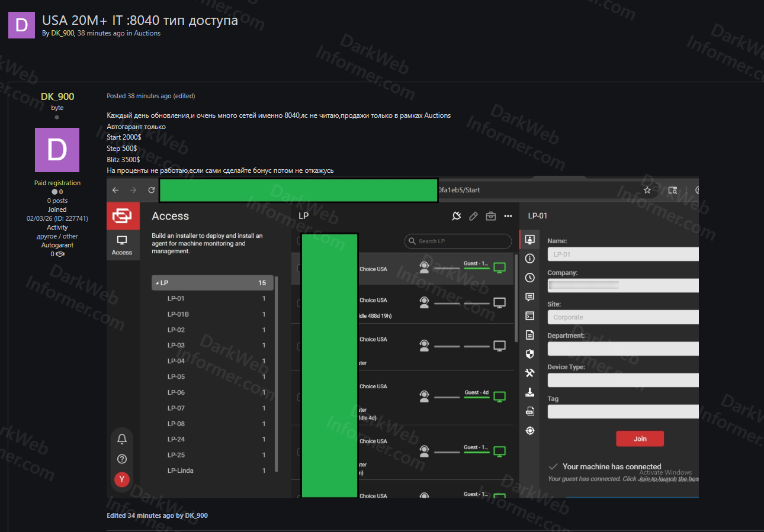764x532 pixels.
Task: Open the briefcase toolbox icon
Action: [490, 216]
